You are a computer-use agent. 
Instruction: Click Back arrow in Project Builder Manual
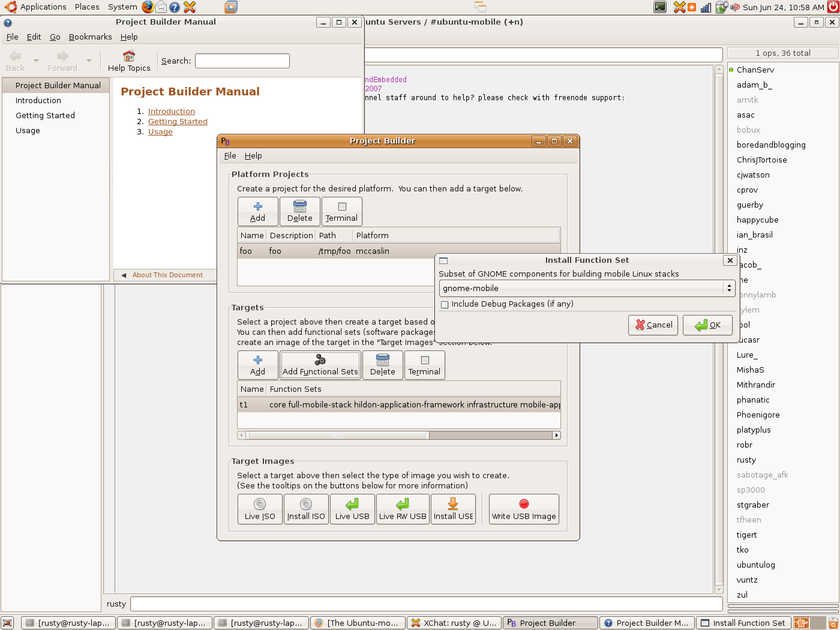[16, 61]
